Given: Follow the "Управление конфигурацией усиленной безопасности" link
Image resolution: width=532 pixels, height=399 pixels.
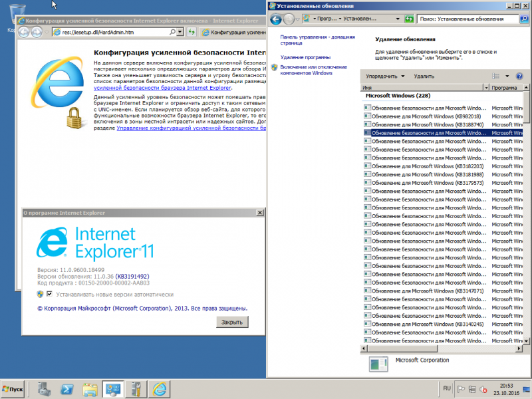Looking at the screenshot, I should point(192,128).
